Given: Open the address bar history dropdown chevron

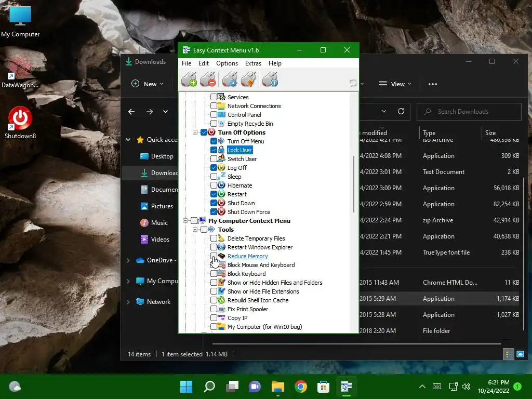Looking at the screenshot, I should pos(384,111).
